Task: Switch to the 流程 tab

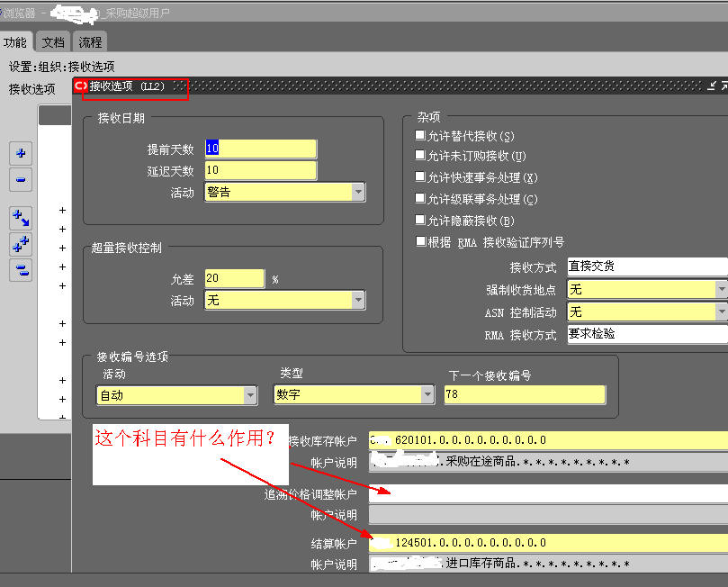Action: pos(90,42)
